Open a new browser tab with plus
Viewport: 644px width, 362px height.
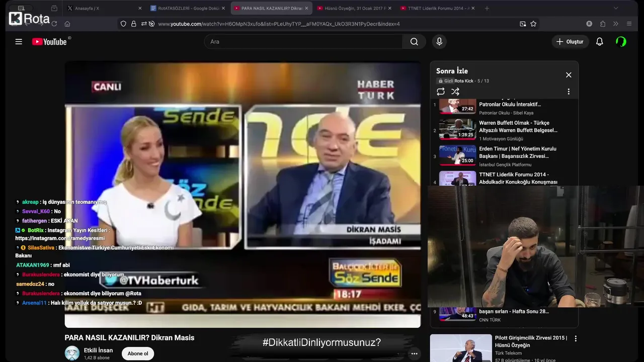point(487,9)
